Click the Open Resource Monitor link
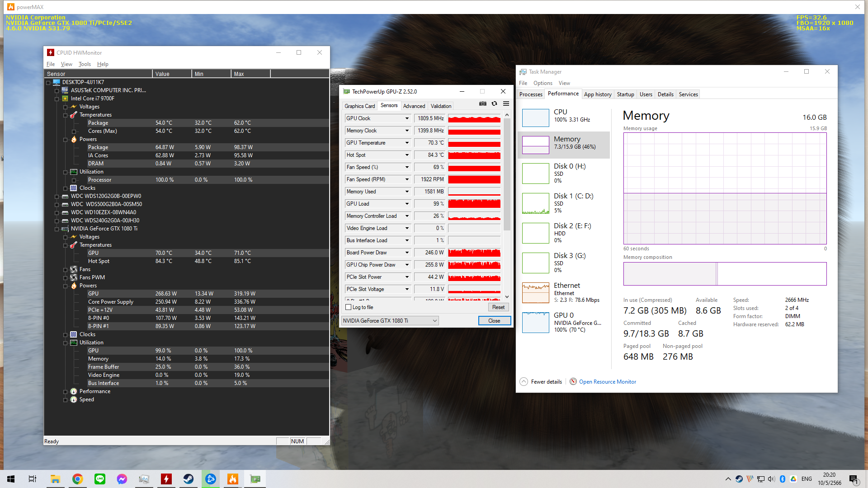The image size is (868, 488). click(x=607, y=382)
